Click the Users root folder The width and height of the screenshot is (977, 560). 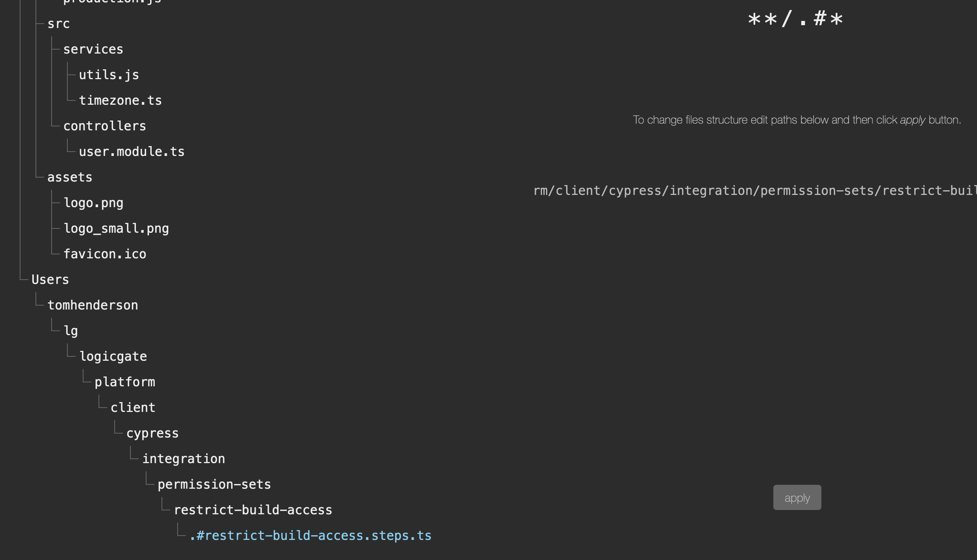click(50, 279)
